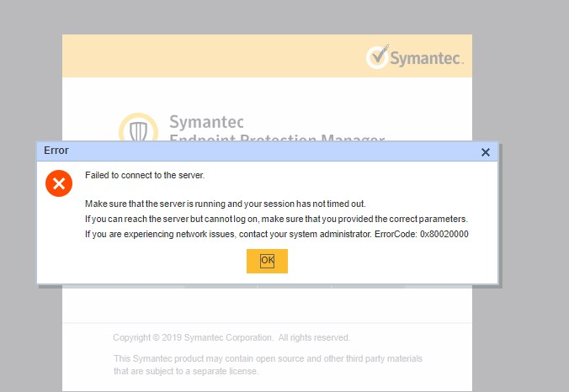Click the Symantec wordmark in the top banner
This screenshot has height=392, width=569.
click(428, 58)
